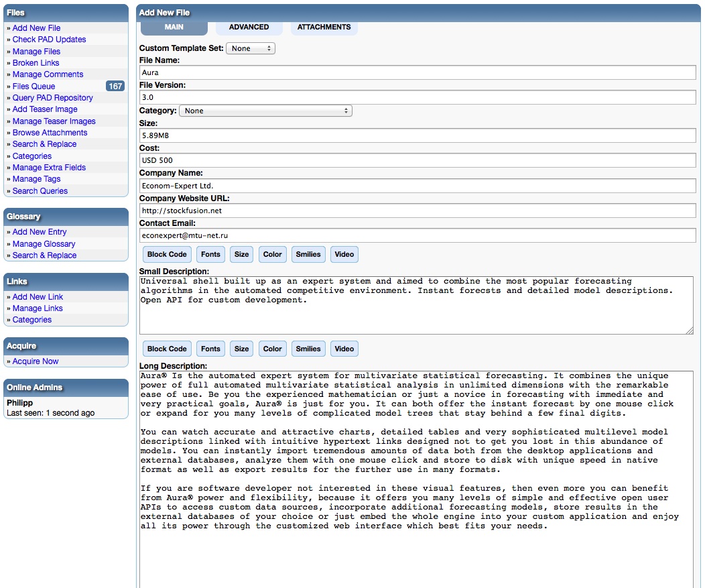
Task: Click the File Version input field
Action: coord(418,97)
